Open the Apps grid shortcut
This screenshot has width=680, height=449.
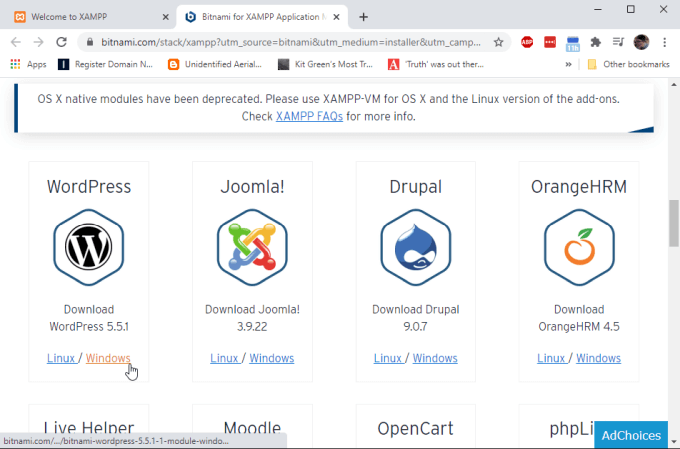point(28,64)
